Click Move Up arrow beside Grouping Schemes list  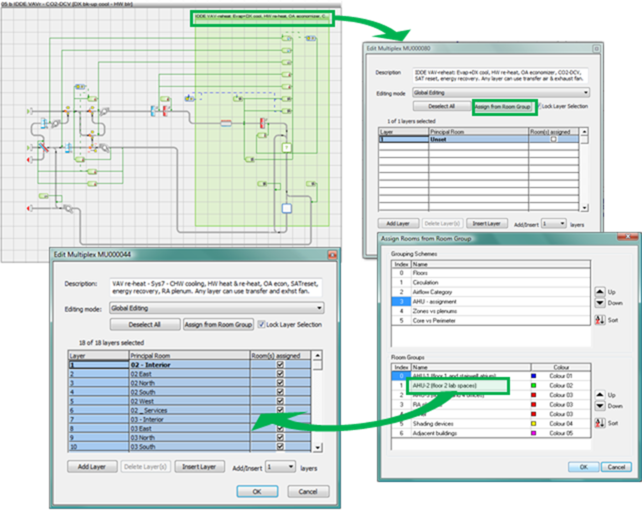(598, 292)
